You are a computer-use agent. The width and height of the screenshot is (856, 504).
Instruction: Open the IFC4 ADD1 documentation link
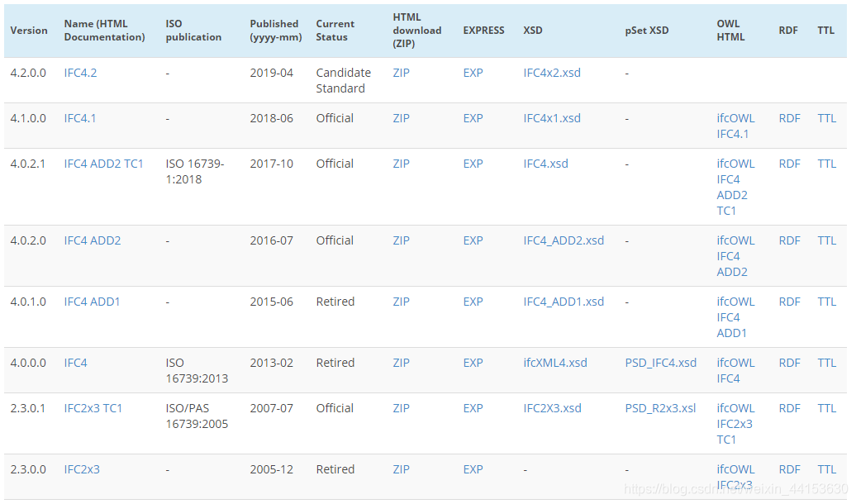click(92, 302)
